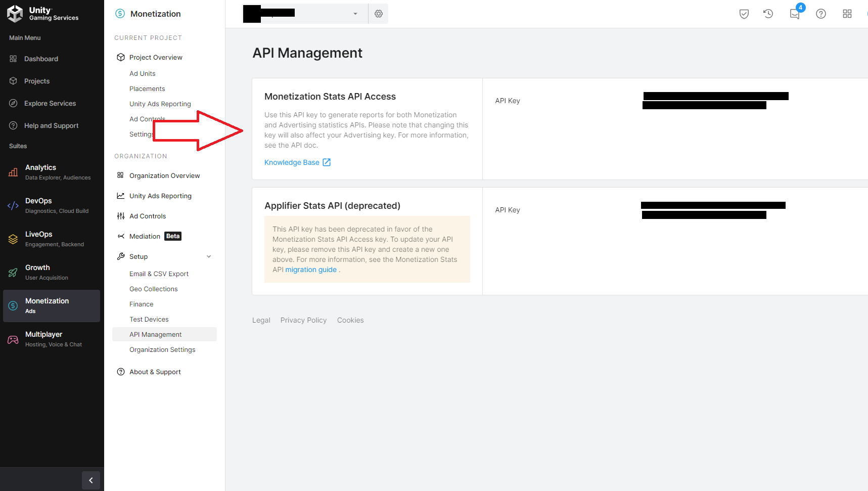The width and height of the screenshot is (868, 491).
Task: Open the Cookies footer link
Action: [350, 320]
